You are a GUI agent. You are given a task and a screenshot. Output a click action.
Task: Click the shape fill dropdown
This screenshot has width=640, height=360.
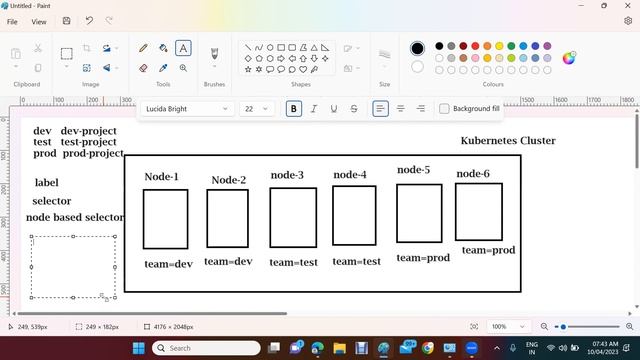351,68
